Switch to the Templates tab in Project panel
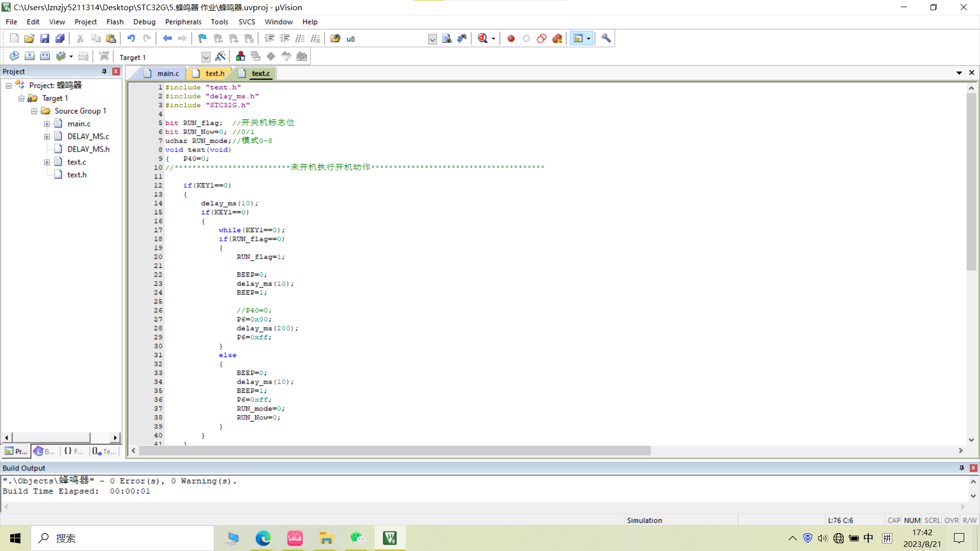The height and width of the screenshot is (551, 980). (x=105, y=452)
